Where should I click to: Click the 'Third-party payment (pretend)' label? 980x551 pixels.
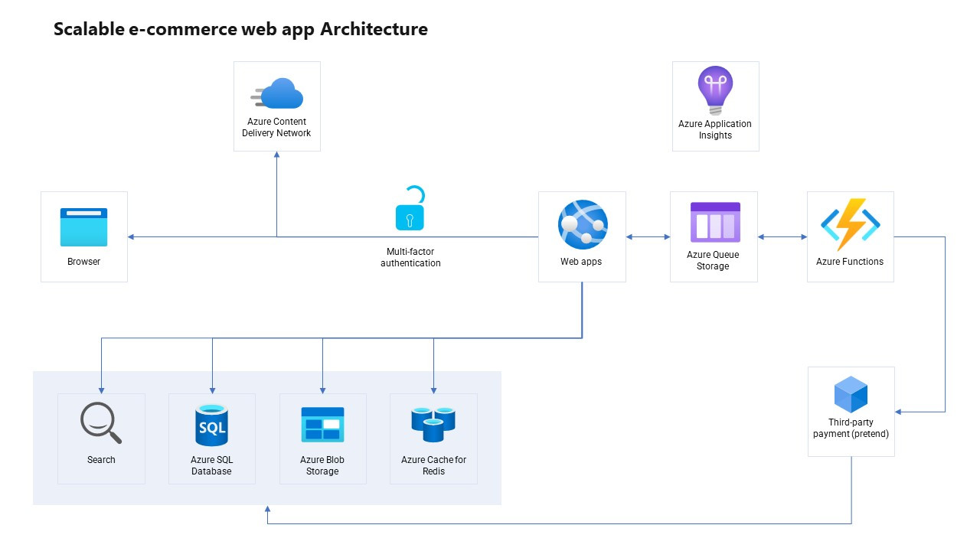tap(851, 428)
